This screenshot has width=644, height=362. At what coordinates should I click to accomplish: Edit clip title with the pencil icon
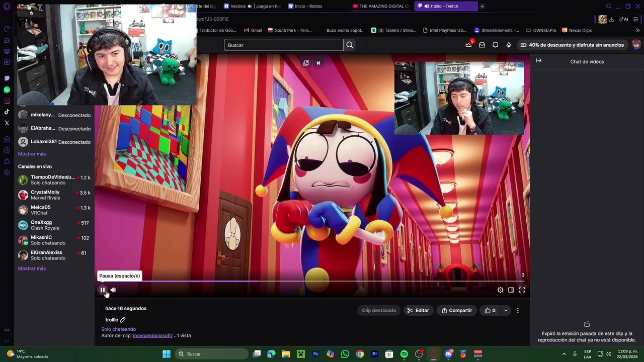coord(122,320)
